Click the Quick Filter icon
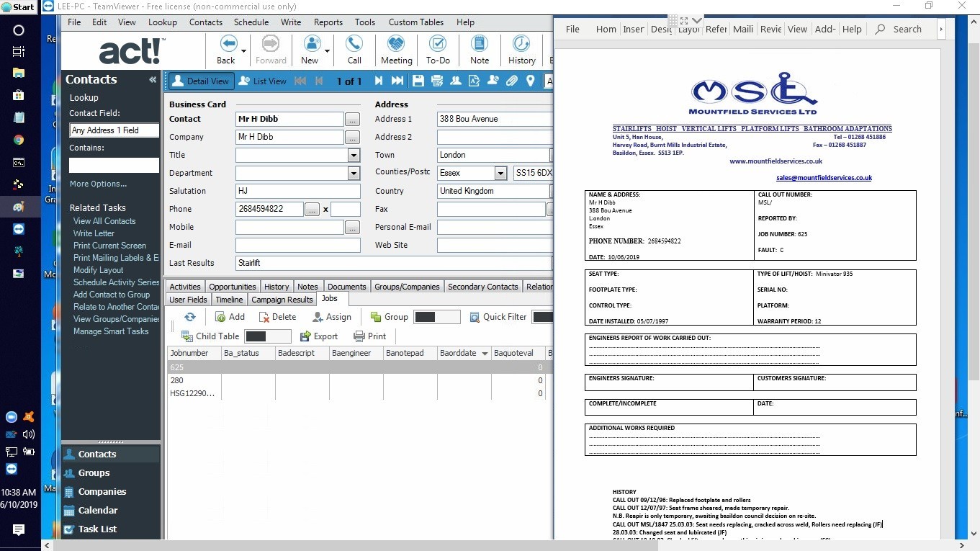980x551 pixels. coord(475,317)
